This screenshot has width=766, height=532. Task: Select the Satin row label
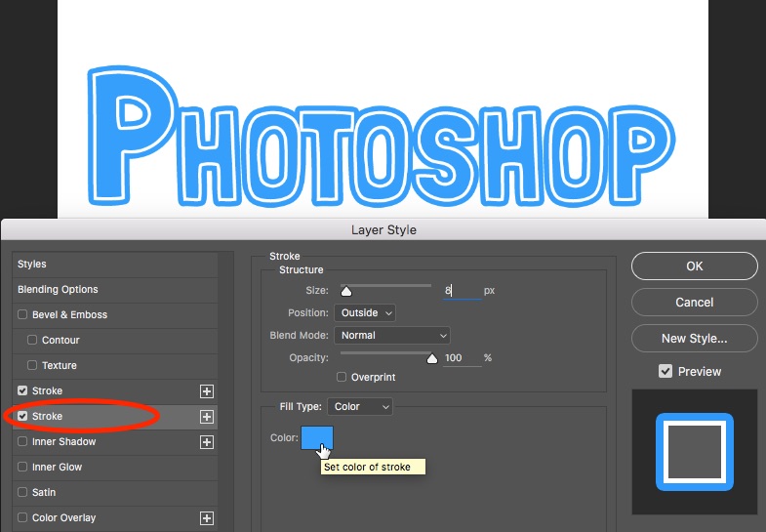44,492
